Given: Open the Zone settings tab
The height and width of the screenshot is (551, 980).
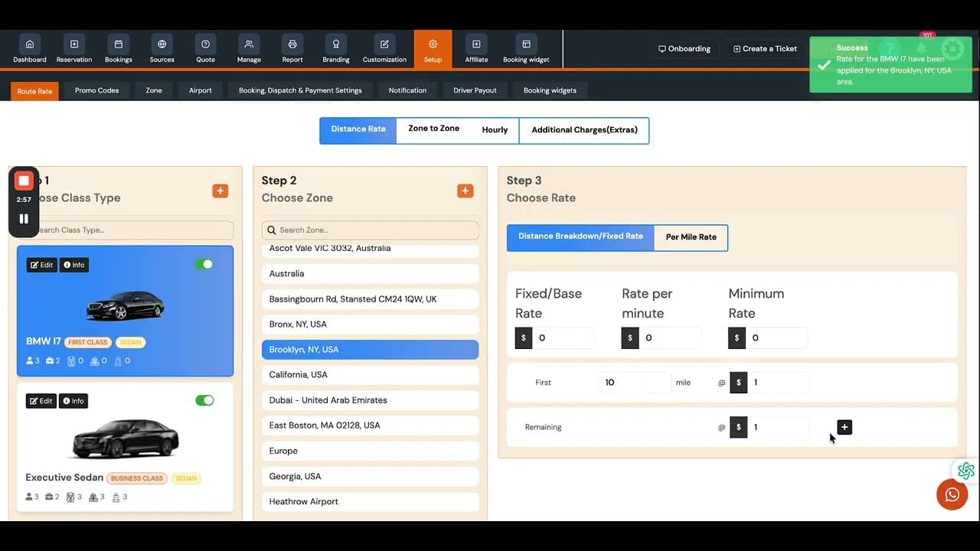Looking at the screenshot, I should click(154, 90).
